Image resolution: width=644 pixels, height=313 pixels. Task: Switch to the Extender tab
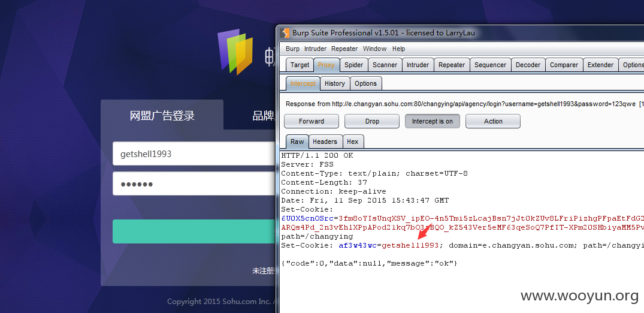pos(600,65)
